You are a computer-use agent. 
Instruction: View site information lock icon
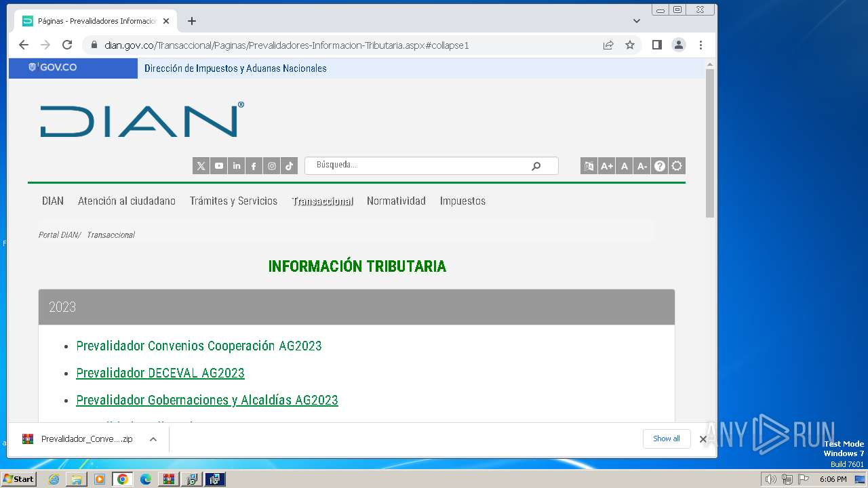click(x=94, y=45)
